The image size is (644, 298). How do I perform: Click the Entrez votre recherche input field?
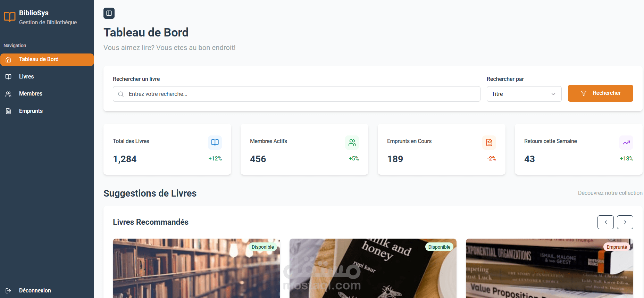pyautogui.click(x=296, y=94)
